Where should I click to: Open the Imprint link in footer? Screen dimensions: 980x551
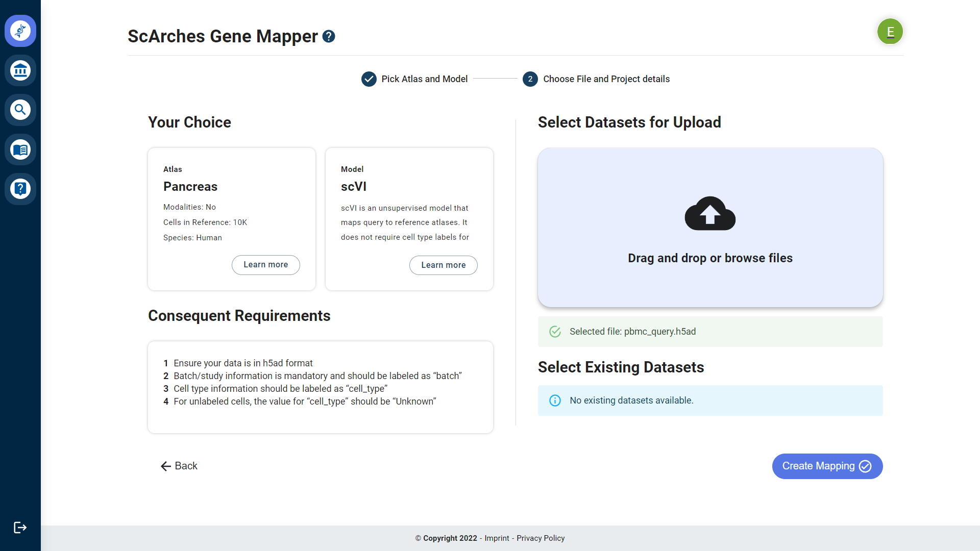497,538
